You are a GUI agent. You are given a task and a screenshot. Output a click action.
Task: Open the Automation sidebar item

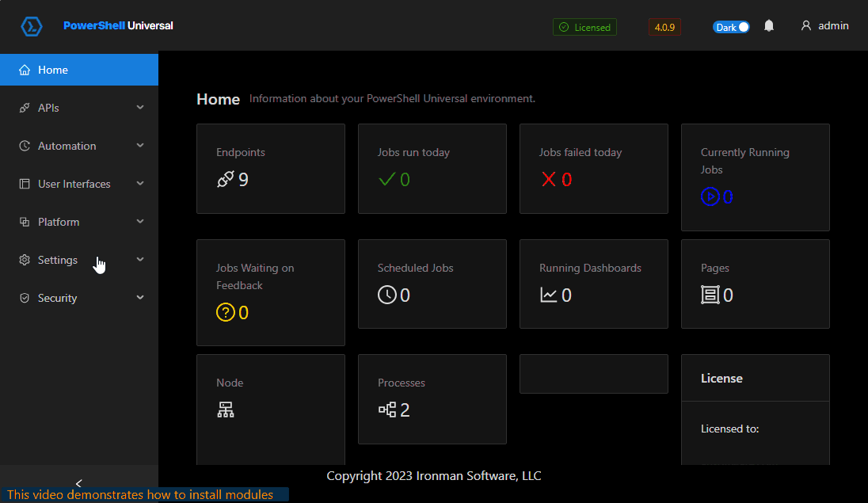[x=79, y=146]
